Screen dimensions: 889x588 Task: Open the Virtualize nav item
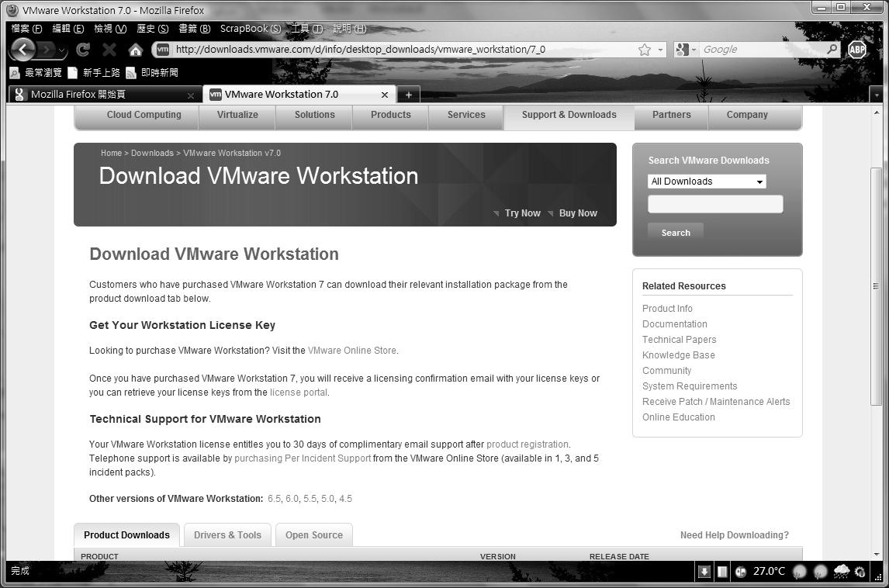(237, 115)
